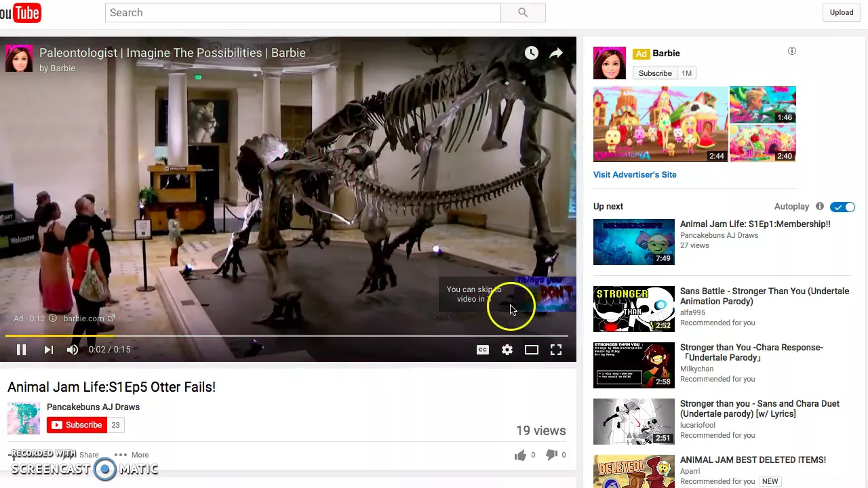Toggle the Autoplay switch

[843, 207]
